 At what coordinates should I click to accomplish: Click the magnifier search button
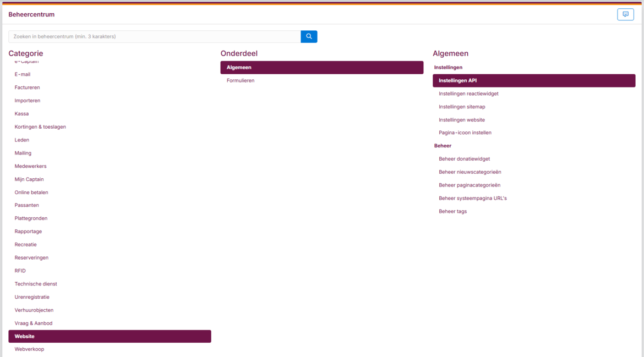pyautogui.click(x=309, y=36)
